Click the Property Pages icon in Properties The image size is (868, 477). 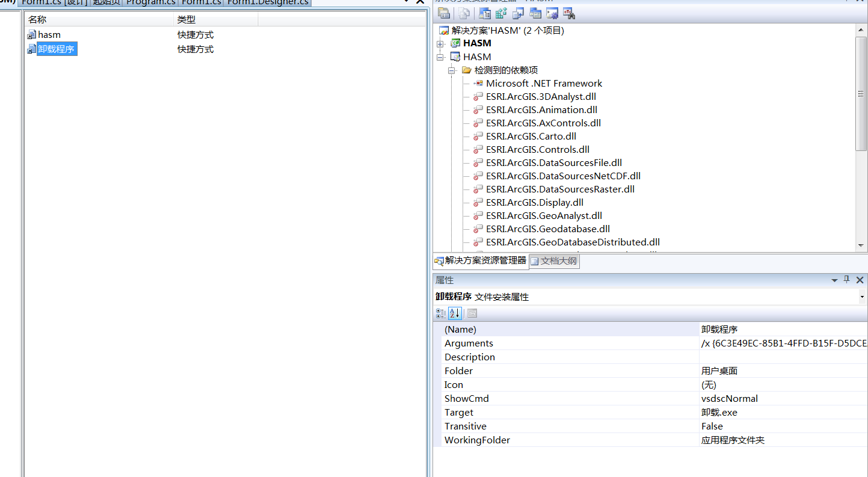472,313
